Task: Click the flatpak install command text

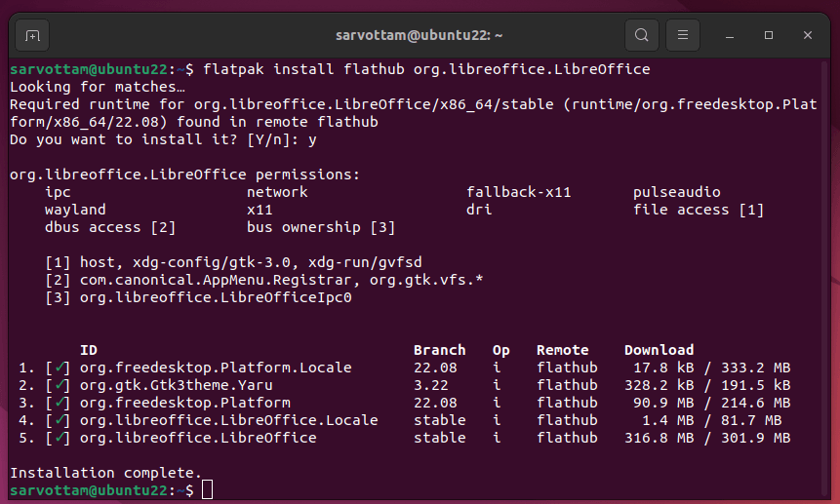Action: coord(426,69)
